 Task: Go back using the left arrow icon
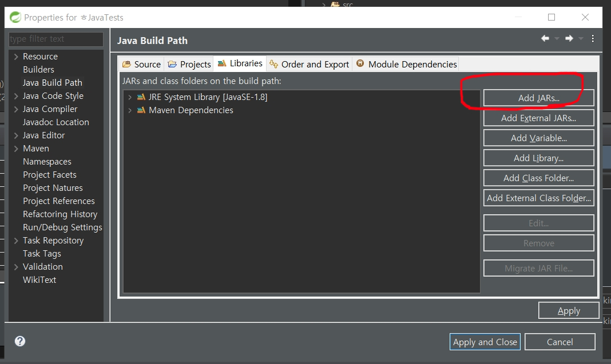coord(545,38)
